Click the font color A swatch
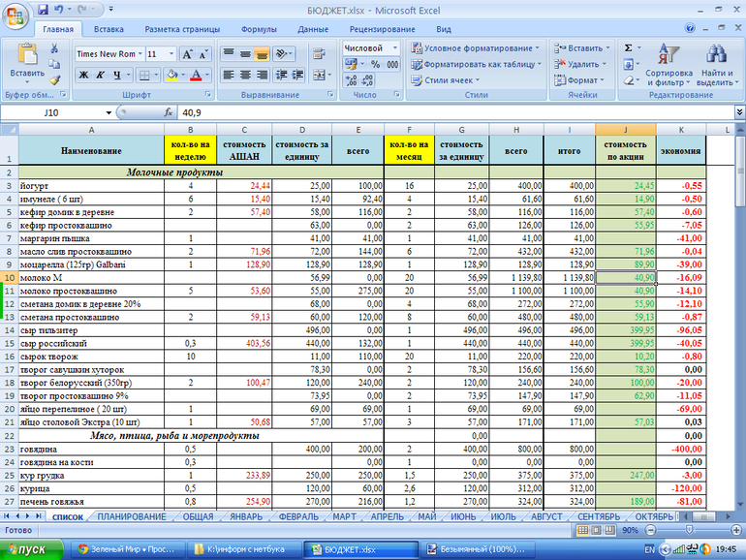 [x=196, y=75]
